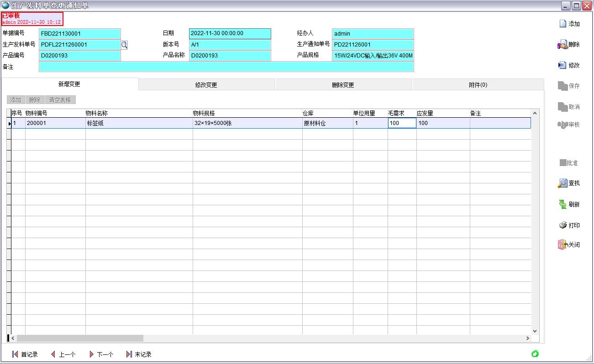Image resolution: width=594 pixels, height=364 pixels.
Task: Click the magnifier lookup beside 生产发料单号
Action: pos(124,45)
